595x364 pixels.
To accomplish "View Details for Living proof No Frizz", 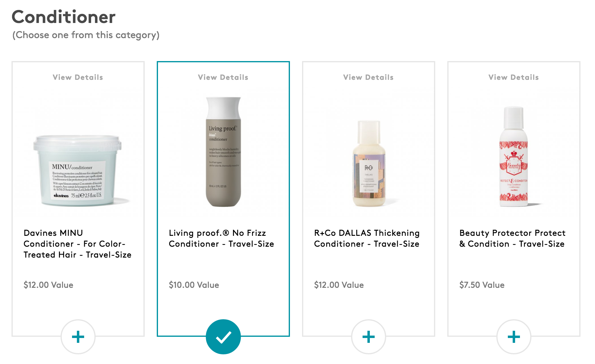I will tap(223, 77).
